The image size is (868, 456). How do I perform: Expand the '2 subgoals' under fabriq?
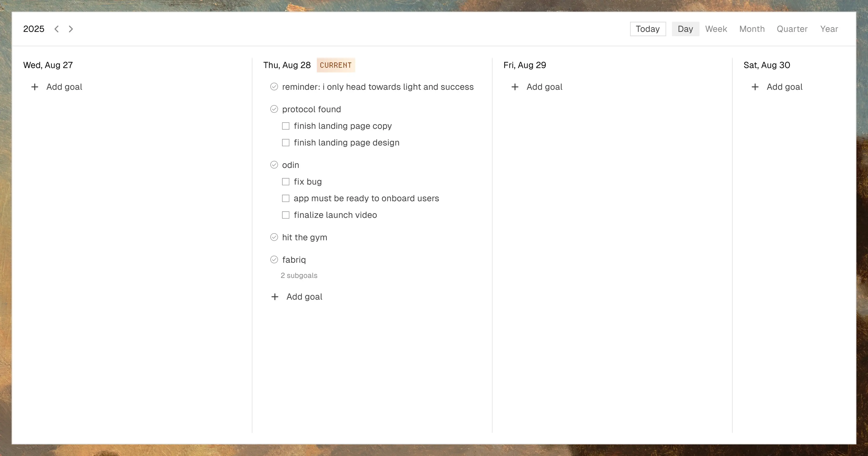point(299,276)
